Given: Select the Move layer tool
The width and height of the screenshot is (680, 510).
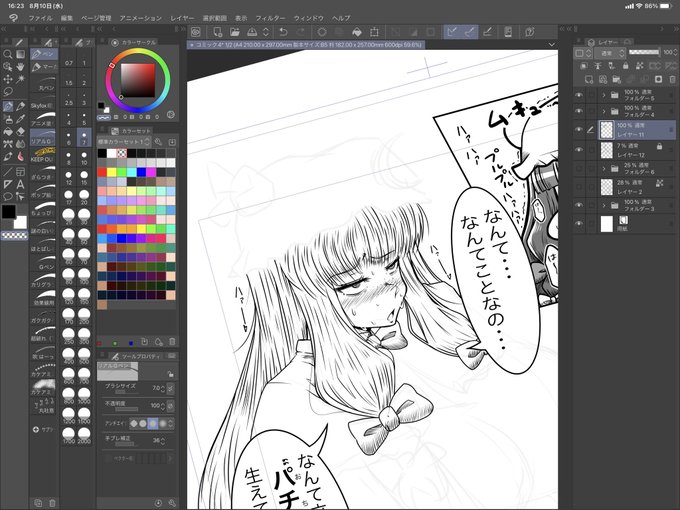Looking at the screenshot, I should [7, 79].
